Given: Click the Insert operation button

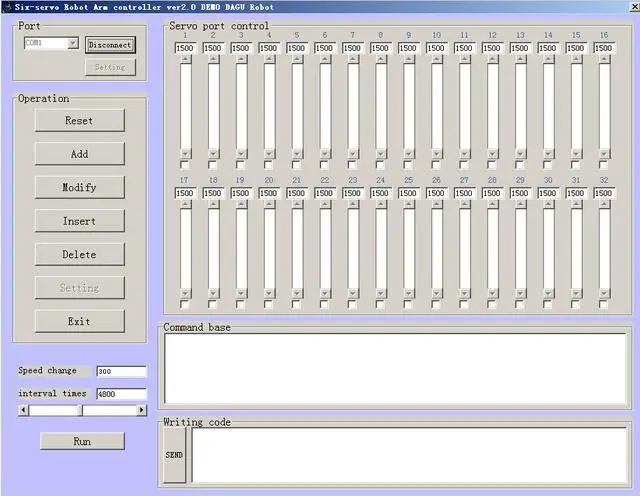Looking at the screenshot, I should pyautogui.click(x=80, y=221).
